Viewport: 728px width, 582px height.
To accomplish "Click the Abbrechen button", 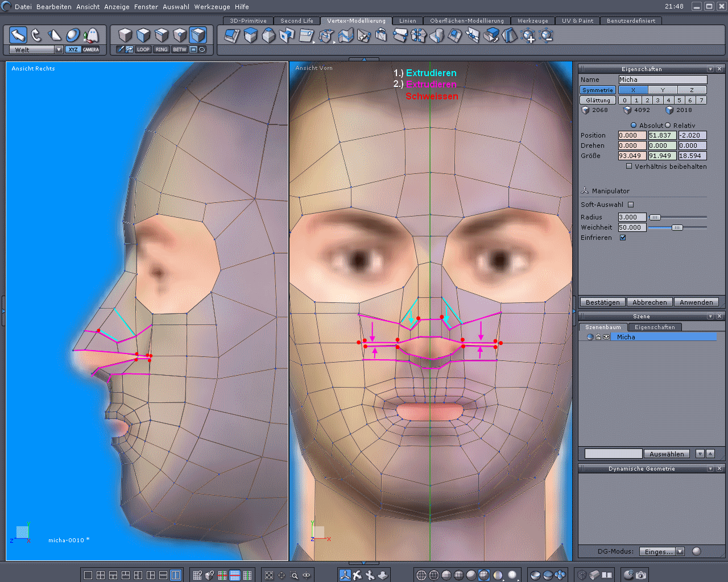I will (x=650, y=302).
